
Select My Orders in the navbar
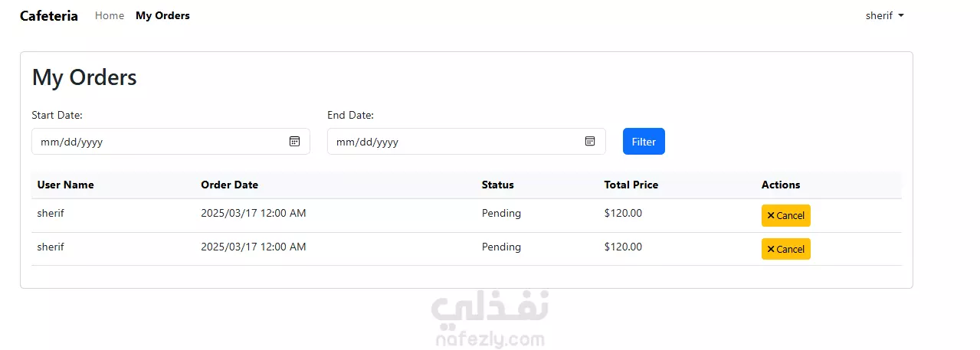point(162,15)
